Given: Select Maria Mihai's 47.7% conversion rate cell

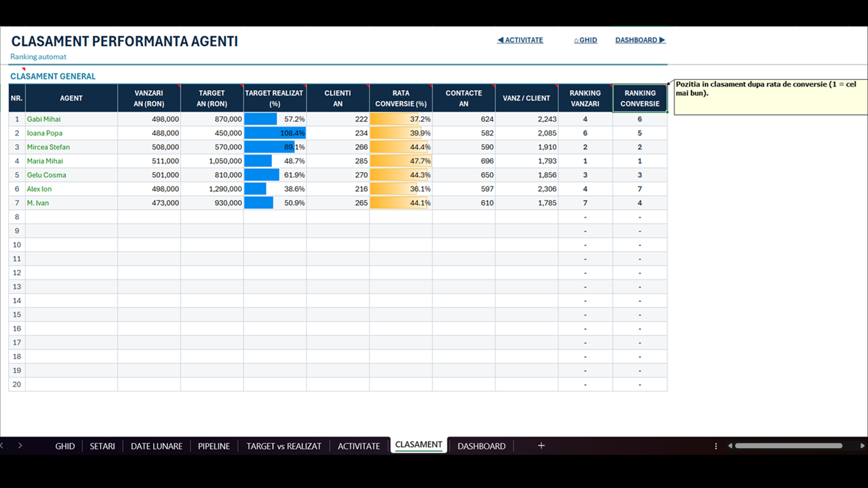Looking at the screenshot, I should [401, 161].
